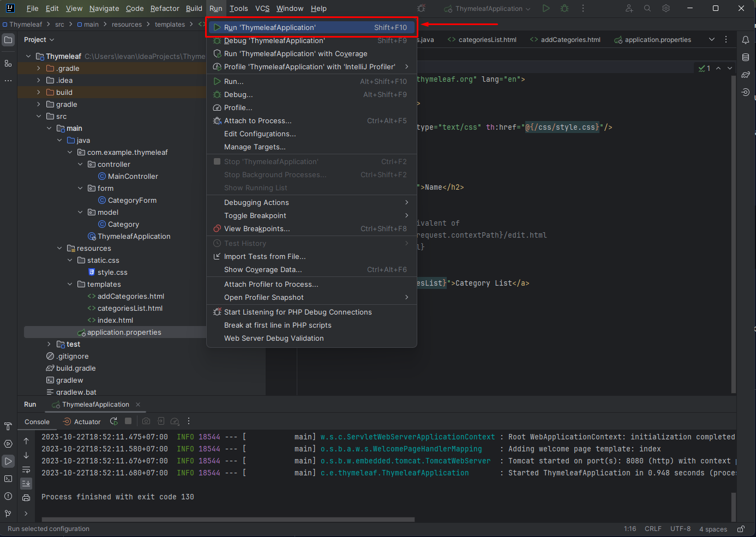This screenshot has height=537, width=756.
Task: Open the Database tool window icon
Action: (746, 57)
